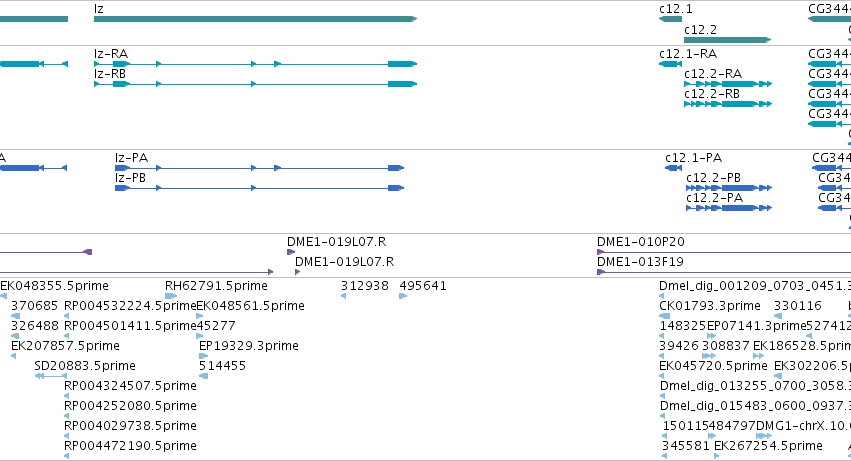Select the DME1-013F19 clone label
Viewport: 851px width, 461px height.
pos(640,262)
